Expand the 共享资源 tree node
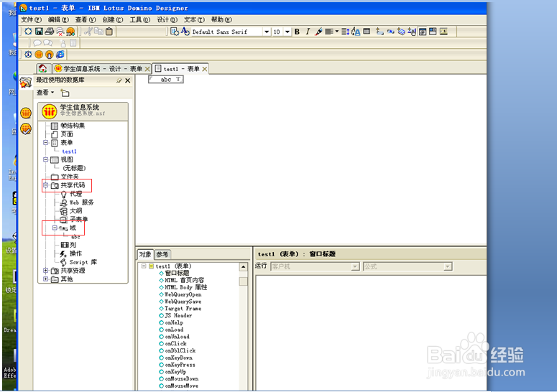This screenshot has height=392, width=557. [45, 271]
